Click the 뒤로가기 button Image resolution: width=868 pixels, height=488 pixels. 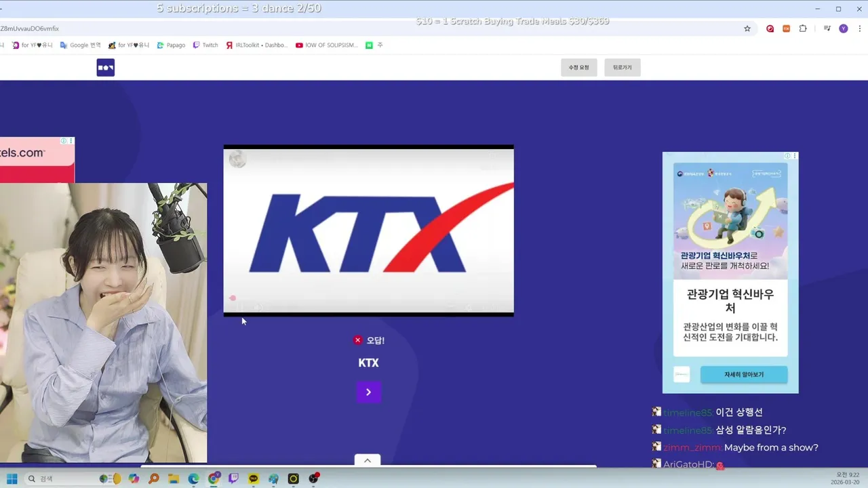point(623,68)
